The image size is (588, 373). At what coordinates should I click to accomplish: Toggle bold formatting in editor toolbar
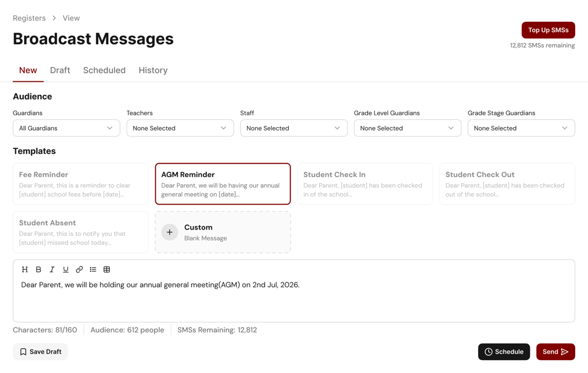pyautogui.click(x=38, y=269)
